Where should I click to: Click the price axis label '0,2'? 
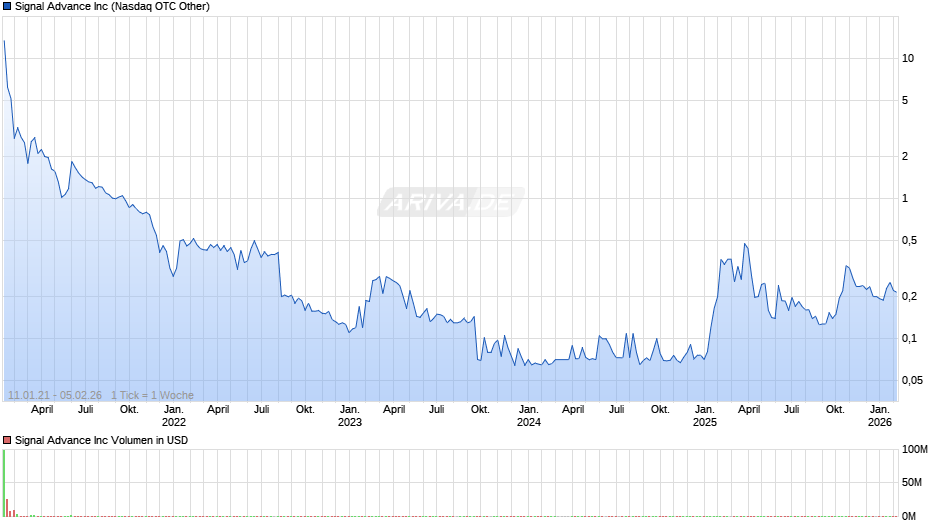[x=909, y=296]
